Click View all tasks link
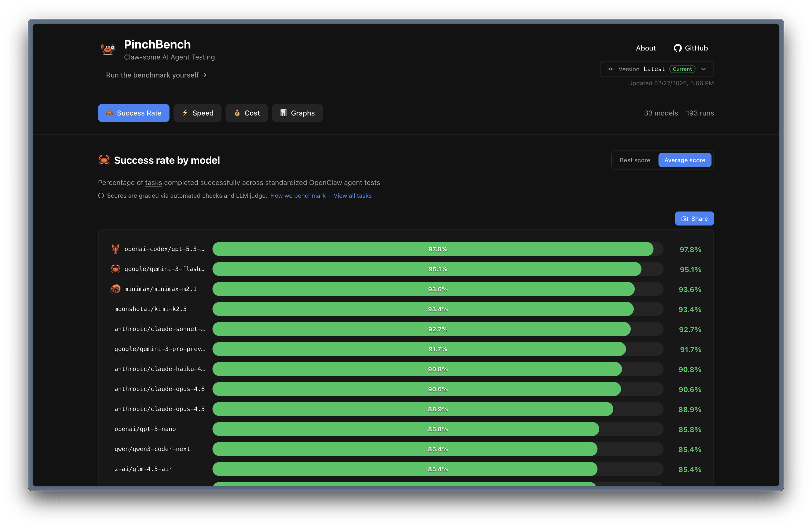Viewport: 812px width, 528px height. pos(352,196)
